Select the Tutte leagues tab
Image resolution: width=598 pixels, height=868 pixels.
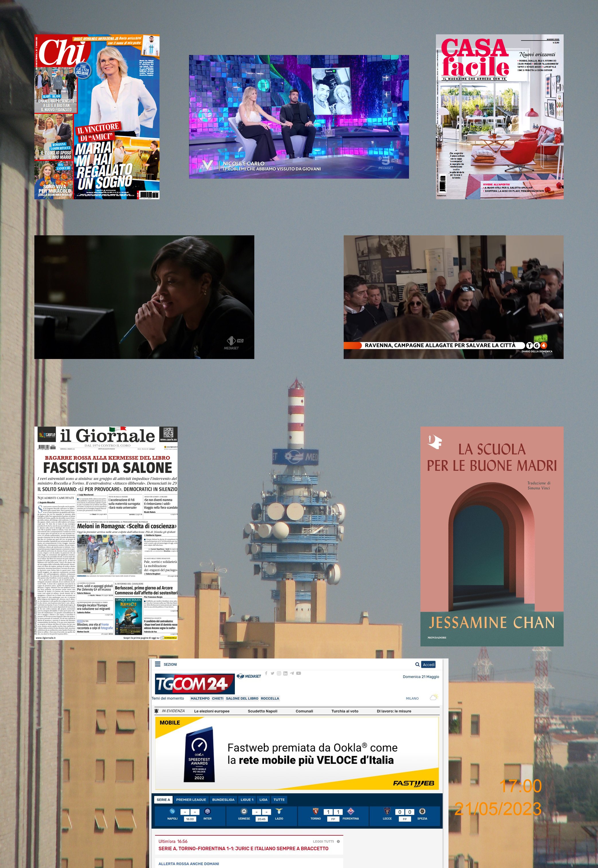[x=279, y=800]
